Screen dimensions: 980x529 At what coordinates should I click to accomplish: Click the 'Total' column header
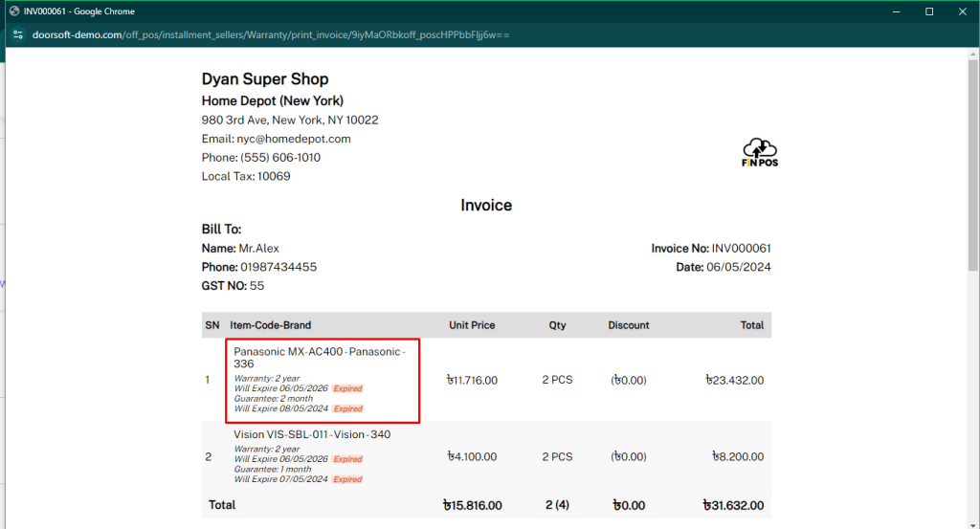tap(752, 325)
